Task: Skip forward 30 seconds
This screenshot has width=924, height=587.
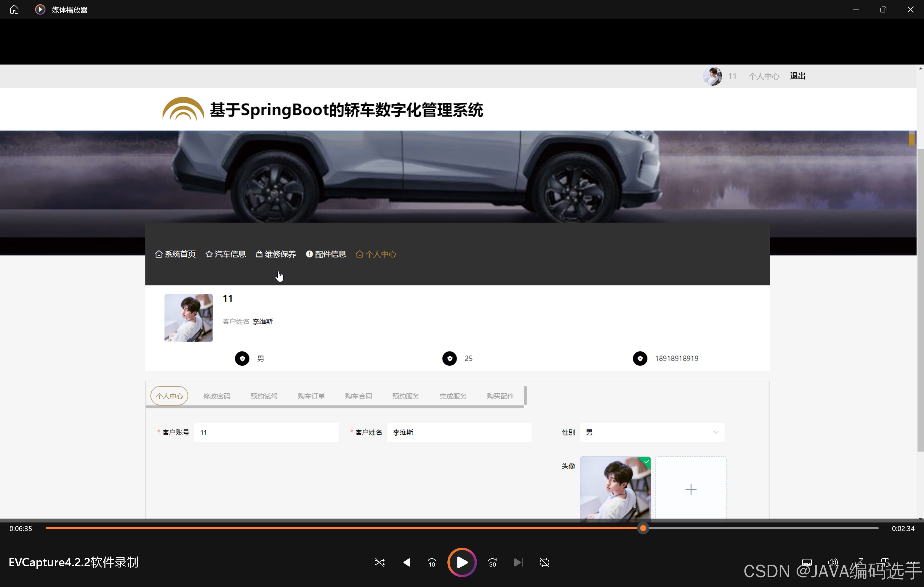Action: 492,562
